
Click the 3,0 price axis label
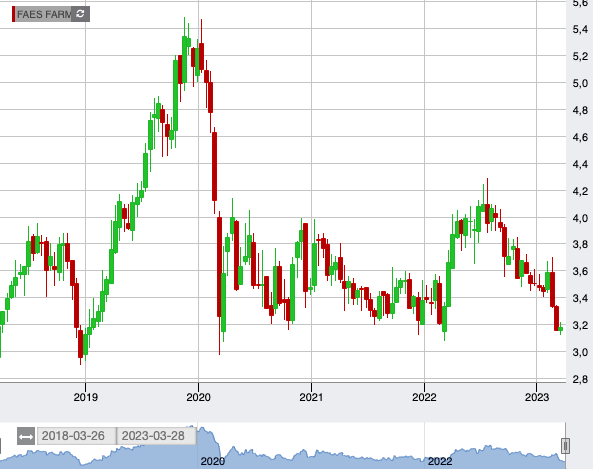click(580, 352)
